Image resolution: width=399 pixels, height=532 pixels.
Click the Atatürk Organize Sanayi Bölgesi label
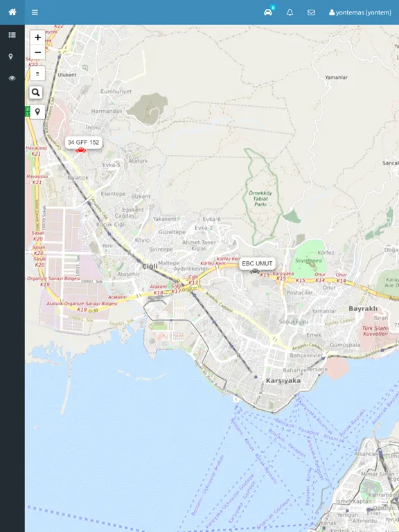coord(82,303)
